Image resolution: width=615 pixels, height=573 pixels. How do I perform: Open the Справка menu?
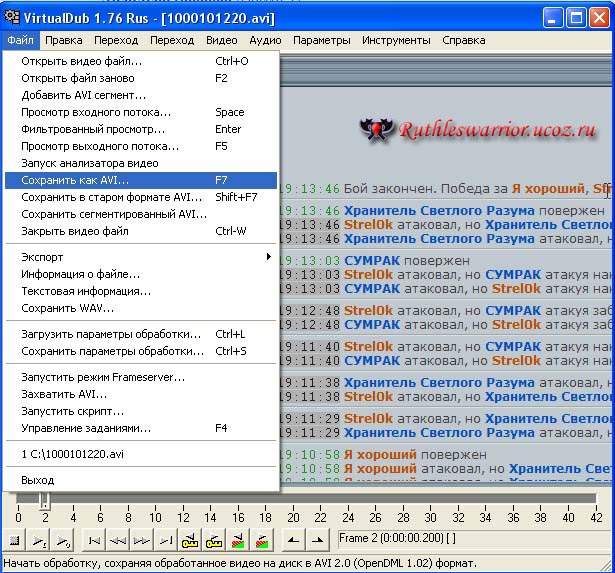(464, 40)
